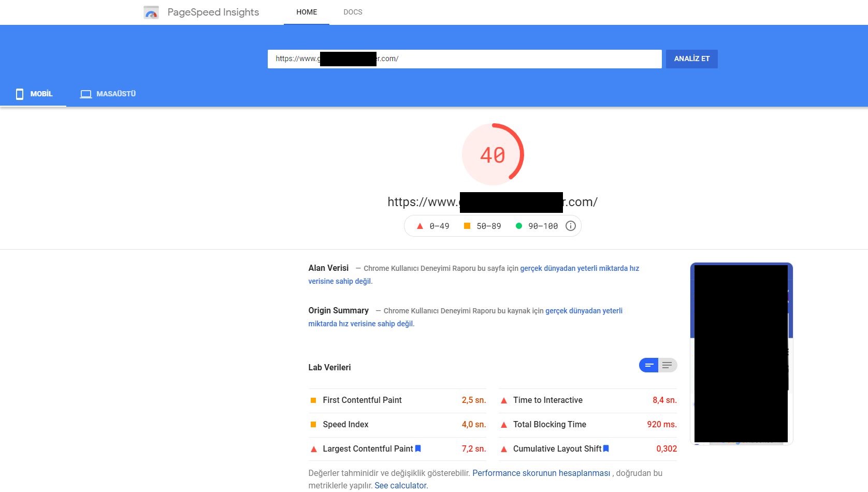Click the score scale info icon
Image resolution: width=868 pixels, height=492 pixels.
coord(570,226)
